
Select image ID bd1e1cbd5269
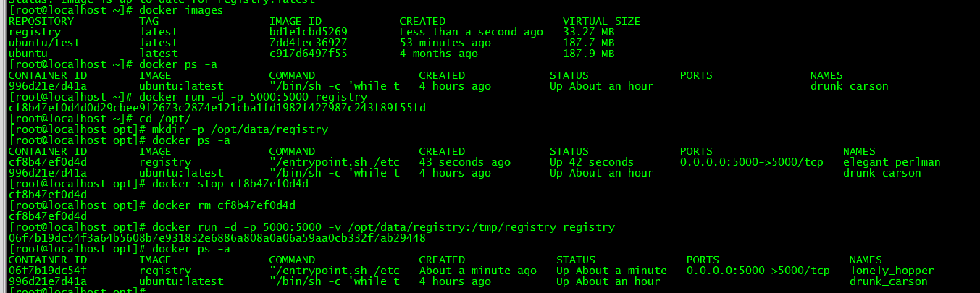(308, 32)
